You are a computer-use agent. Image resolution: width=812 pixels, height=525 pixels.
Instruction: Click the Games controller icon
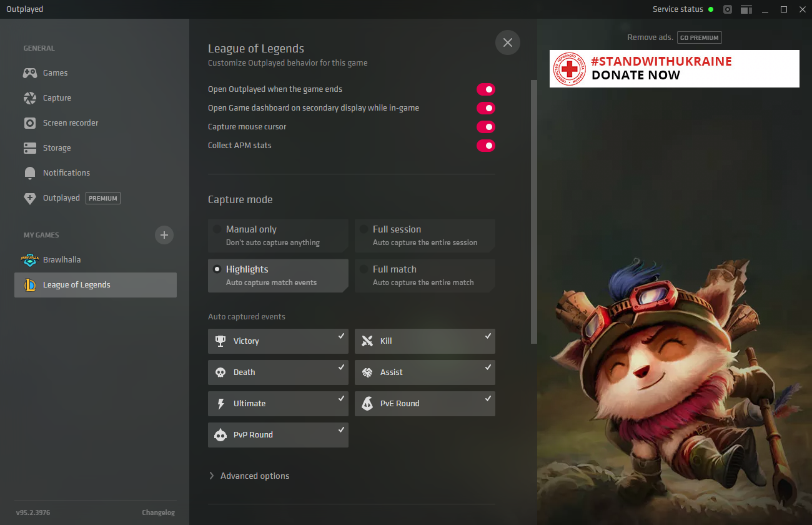tap(30, 73)
